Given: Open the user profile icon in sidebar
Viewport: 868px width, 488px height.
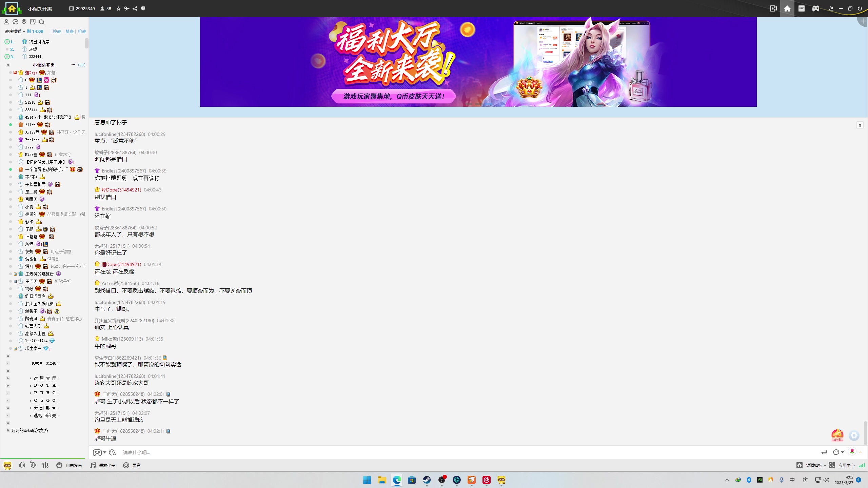Looking at the screenshot, I should 6,22.
